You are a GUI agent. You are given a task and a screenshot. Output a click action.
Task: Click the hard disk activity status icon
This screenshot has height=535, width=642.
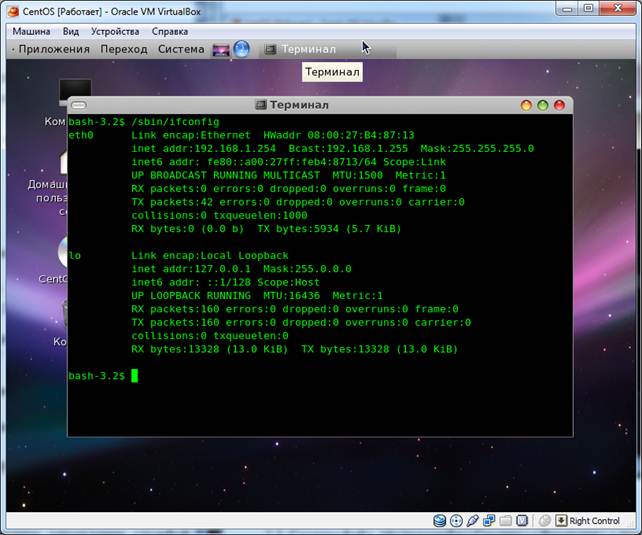point(440,521)
